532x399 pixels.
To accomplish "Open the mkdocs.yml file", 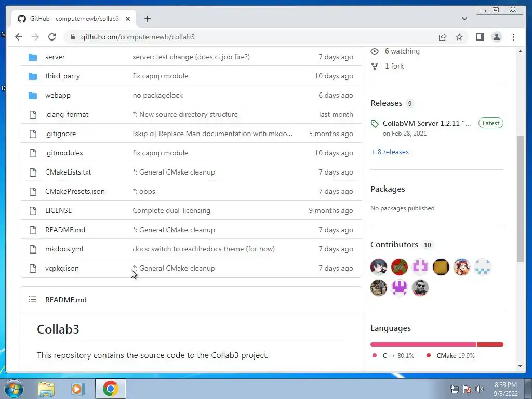I will tap(64, 249).
